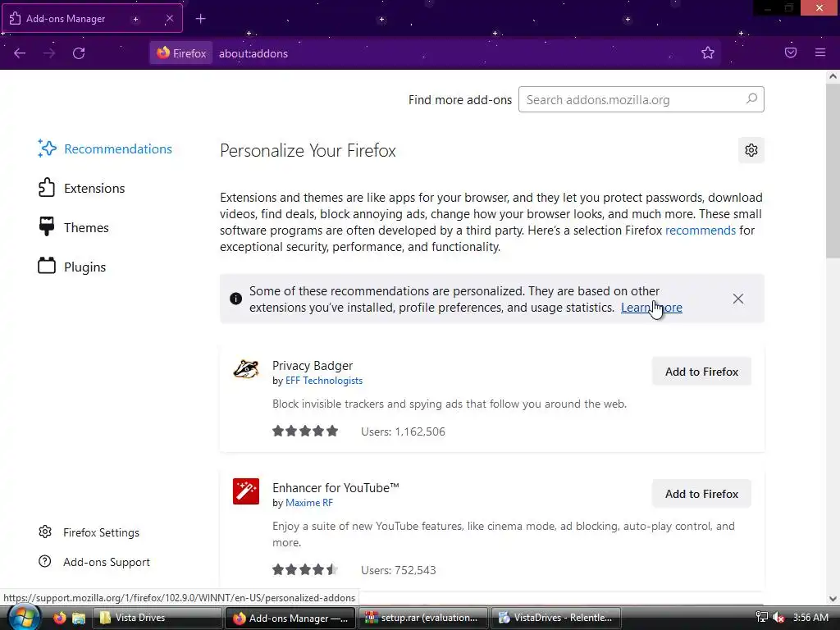
Task: Click the scrollbar up arrow
Action: [x=833, y=76]
